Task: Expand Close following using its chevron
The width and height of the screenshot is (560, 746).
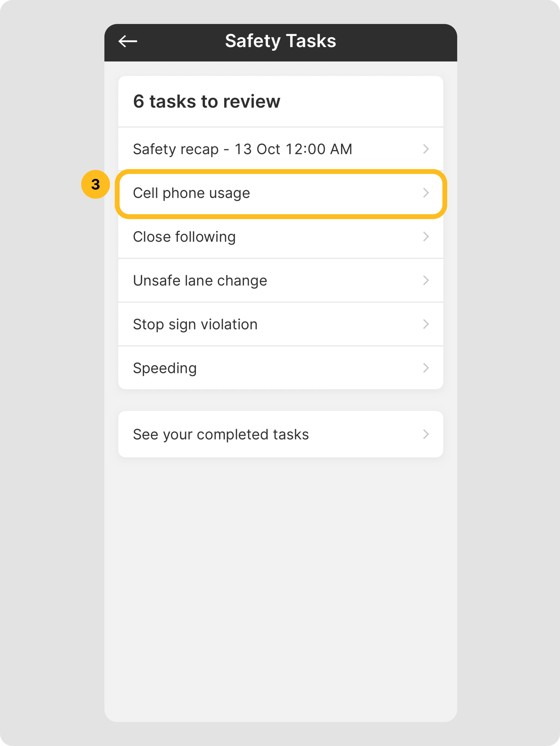Action: point(426,237)
